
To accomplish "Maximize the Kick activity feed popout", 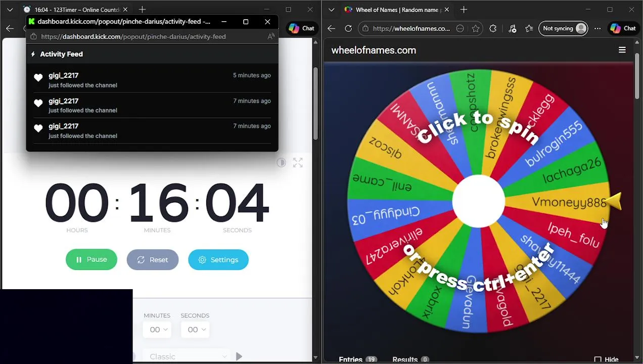I will pyautogui.click(x=246, y=22).
